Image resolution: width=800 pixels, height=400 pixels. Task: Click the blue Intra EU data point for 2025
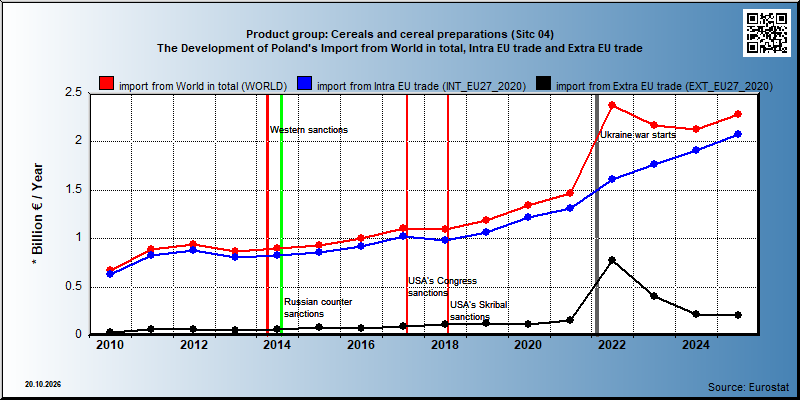click(738, 134)
